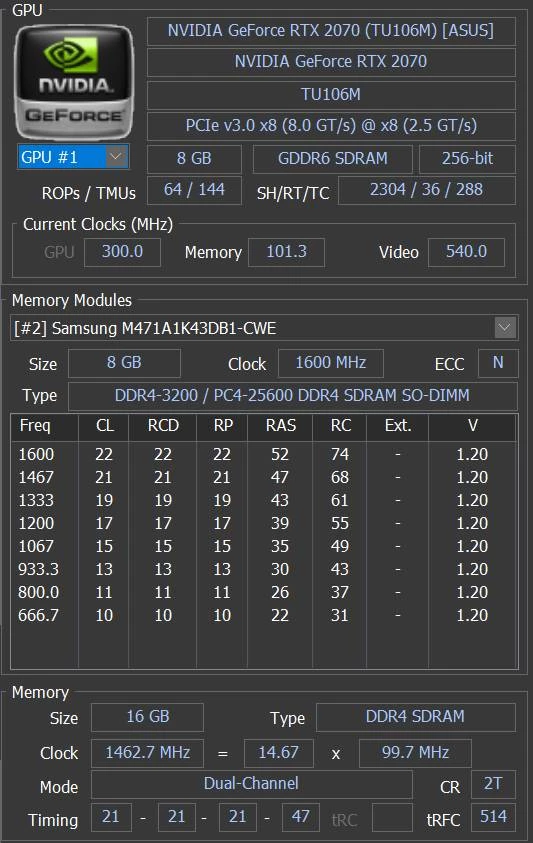Click the RCD column header

tap(162, 426)
